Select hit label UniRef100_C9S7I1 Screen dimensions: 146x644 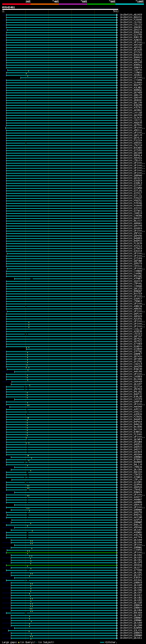click(131, 120)
